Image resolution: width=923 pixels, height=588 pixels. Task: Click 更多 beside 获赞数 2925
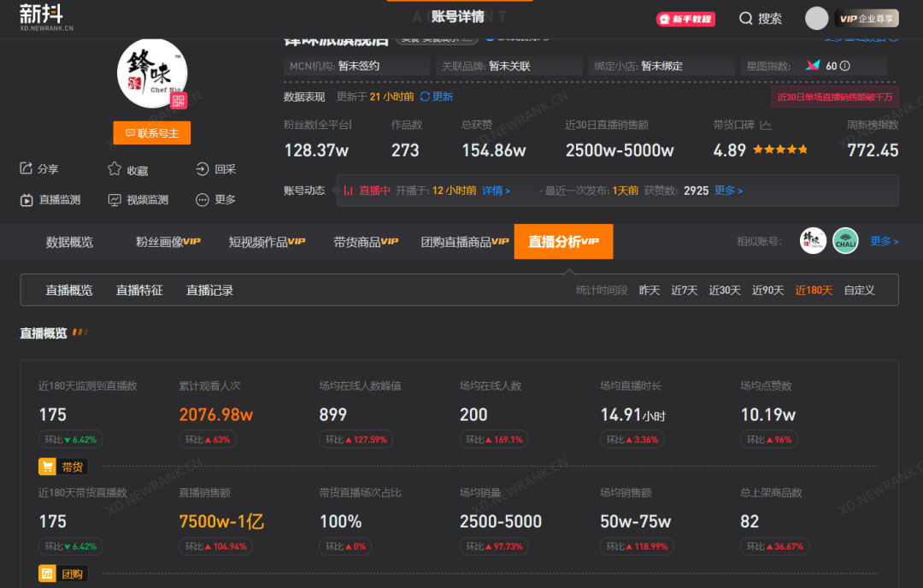728,190
